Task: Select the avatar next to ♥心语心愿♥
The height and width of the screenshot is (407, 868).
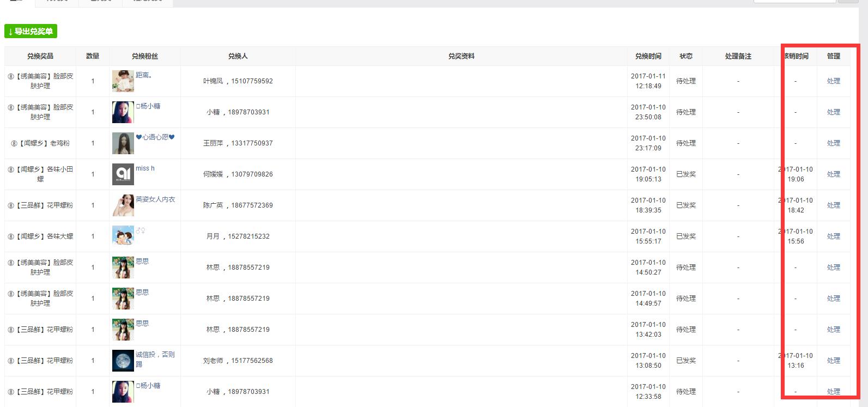Action: tap(123, 143)
